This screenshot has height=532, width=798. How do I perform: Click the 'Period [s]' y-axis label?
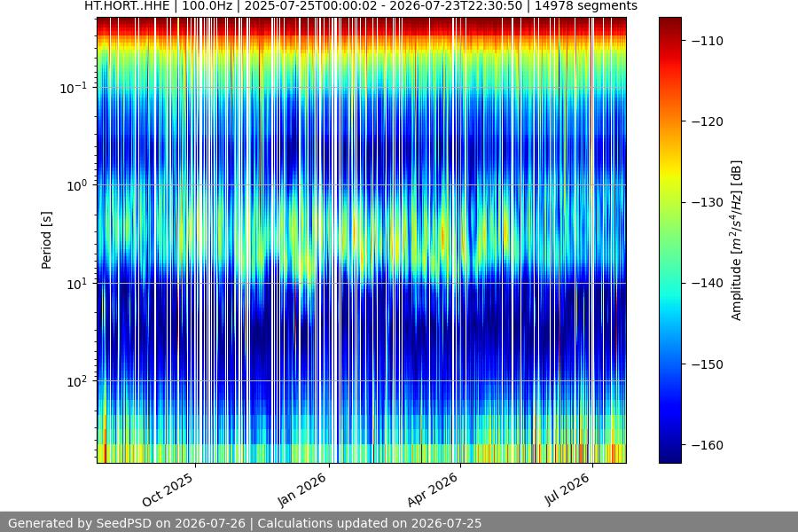46,240
